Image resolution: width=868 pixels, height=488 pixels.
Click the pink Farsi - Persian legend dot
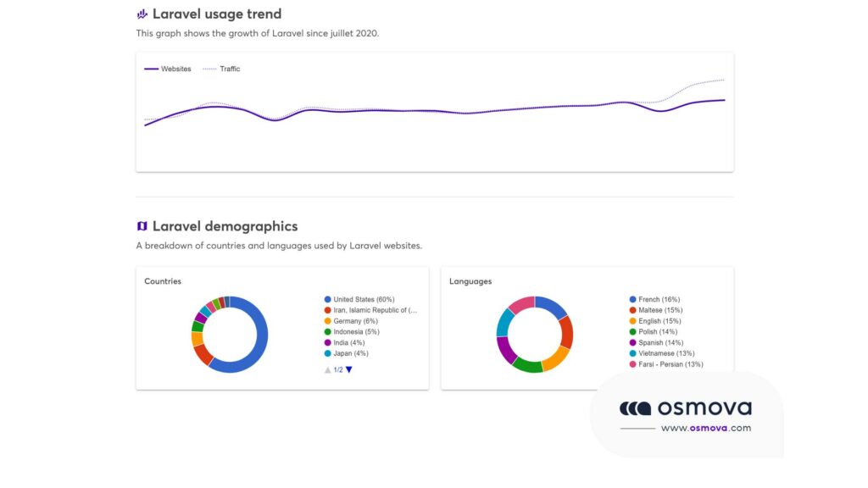(632, 364)
